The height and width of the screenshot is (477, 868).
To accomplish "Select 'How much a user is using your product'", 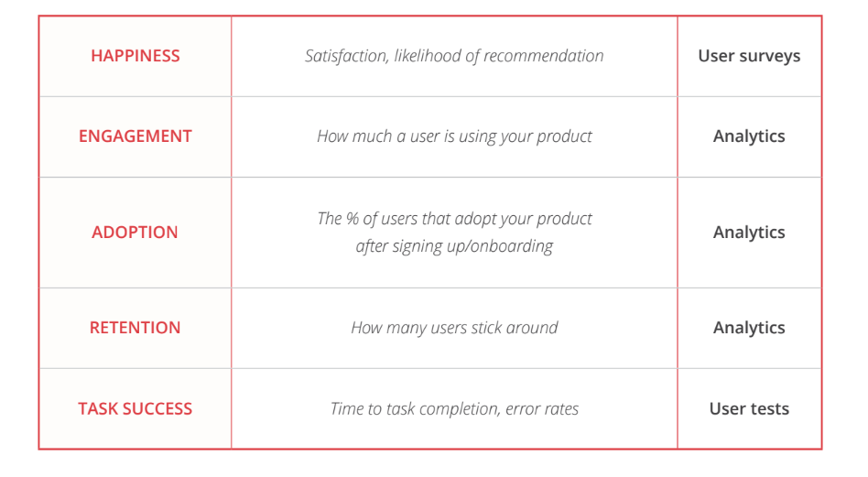I will point(454,136).
